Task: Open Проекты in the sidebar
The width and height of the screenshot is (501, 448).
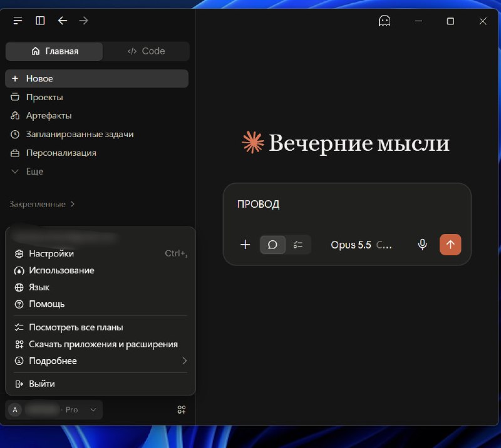Action: [97, 97]
